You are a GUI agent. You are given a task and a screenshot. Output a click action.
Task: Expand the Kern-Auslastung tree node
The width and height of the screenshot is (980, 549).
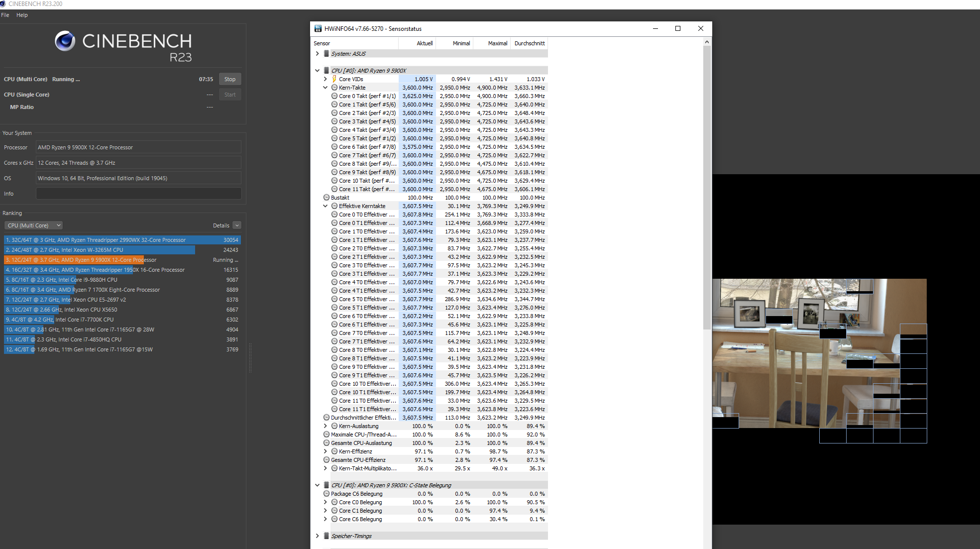tap(326, 426)
